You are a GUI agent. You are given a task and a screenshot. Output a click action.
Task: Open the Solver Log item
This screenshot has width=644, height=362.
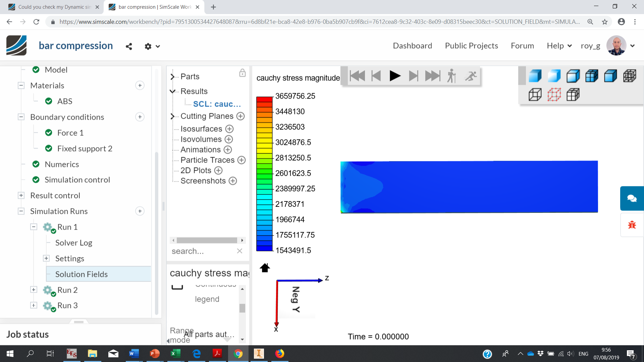click(x=73, y=243)
